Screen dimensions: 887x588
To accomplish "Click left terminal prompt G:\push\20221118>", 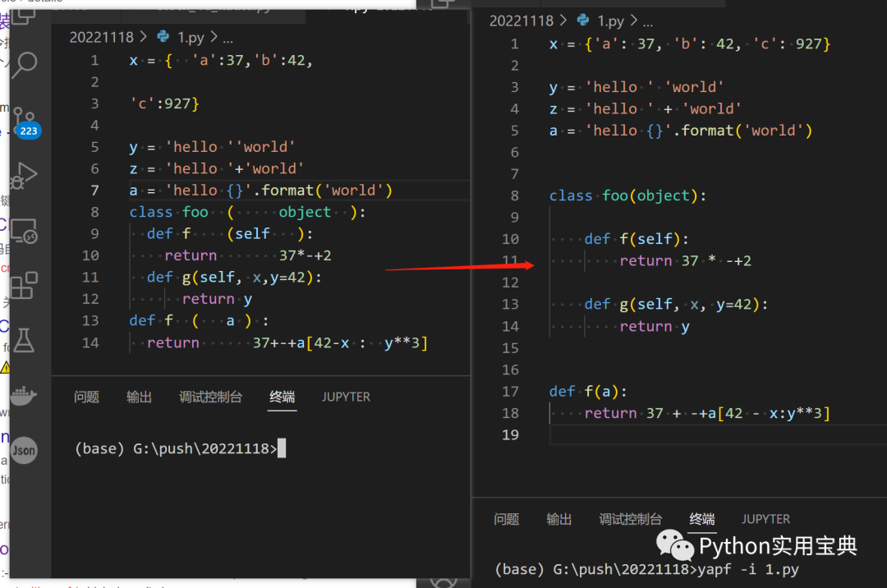I will (205, 449).
